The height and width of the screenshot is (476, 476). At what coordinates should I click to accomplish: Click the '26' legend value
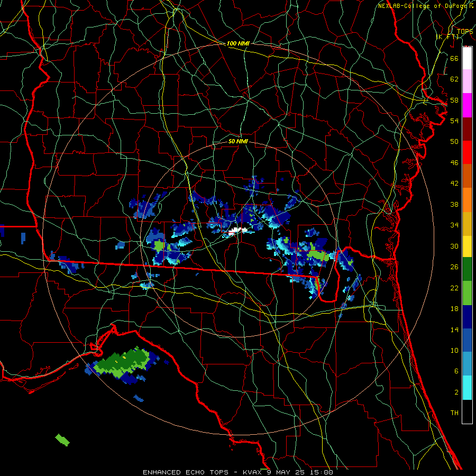pos(454,267)
